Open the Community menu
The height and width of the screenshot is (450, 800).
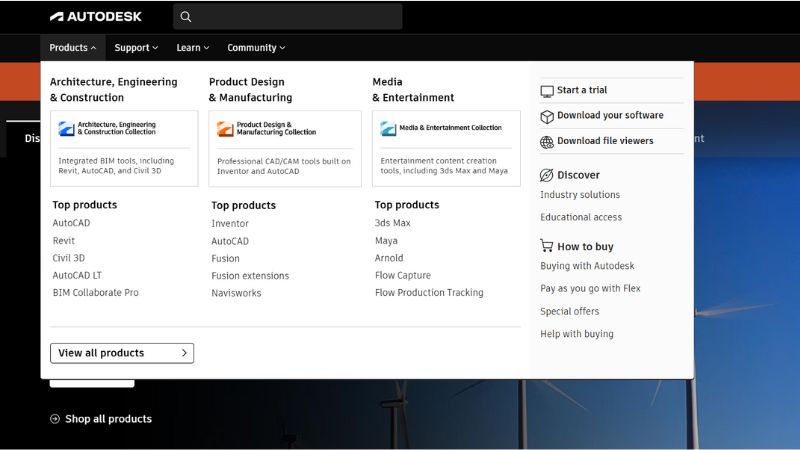pos(256,47)
